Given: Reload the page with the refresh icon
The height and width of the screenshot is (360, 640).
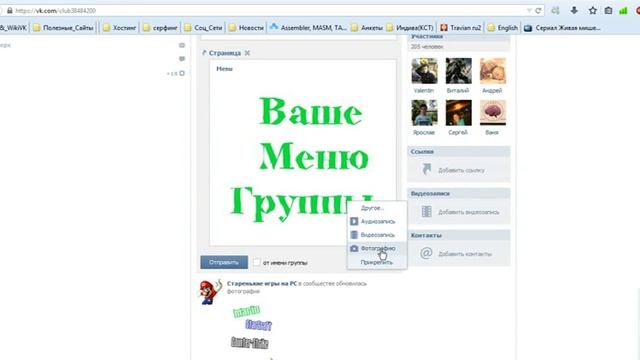Looking at the screenshot, I should (538, 11).
